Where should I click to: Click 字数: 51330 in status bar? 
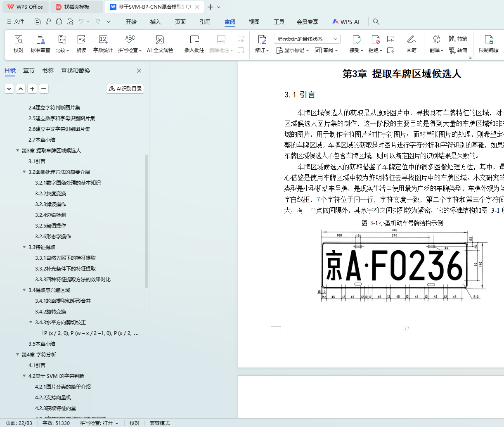click(56, 423)
